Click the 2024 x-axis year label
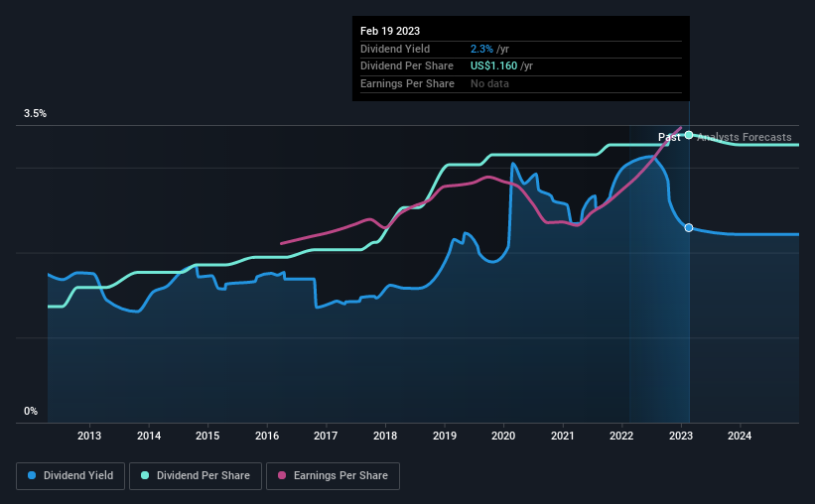 click(740, 436)
